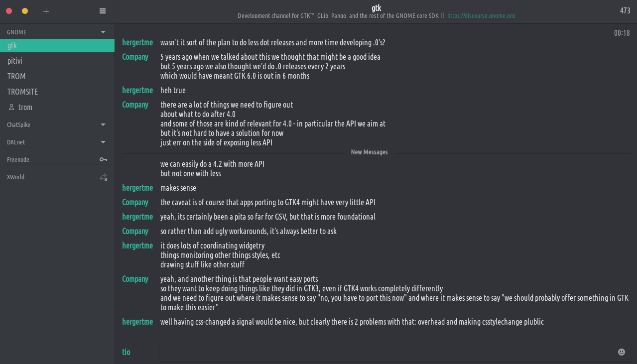Select the pitivi channel
The width and height of the screenshot is (637, 364).
(15, 61)
